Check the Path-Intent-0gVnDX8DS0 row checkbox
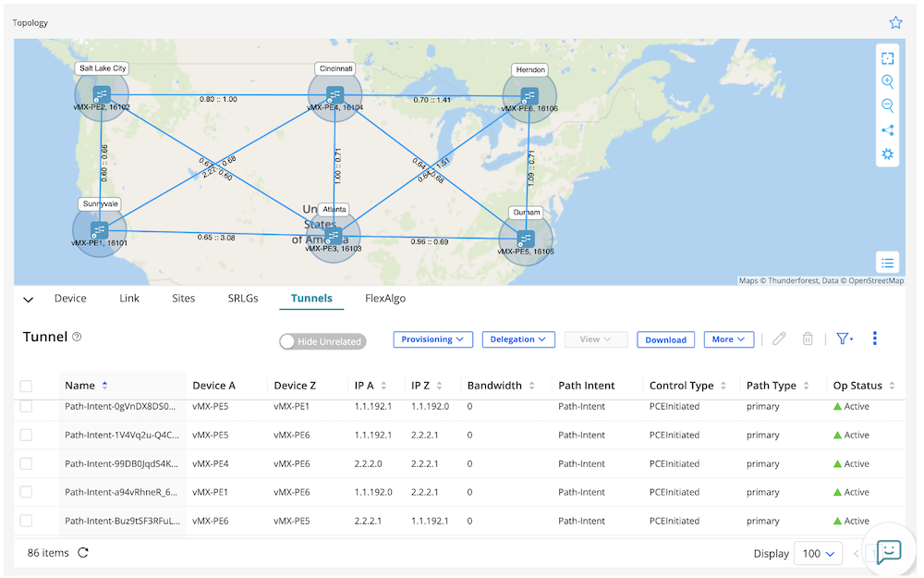 click(x=26, y=406)
